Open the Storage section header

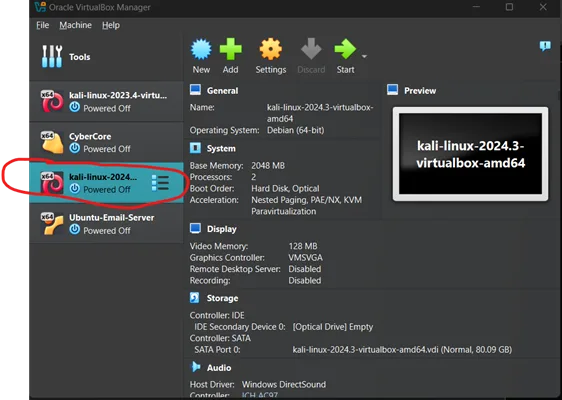[222, 298]
